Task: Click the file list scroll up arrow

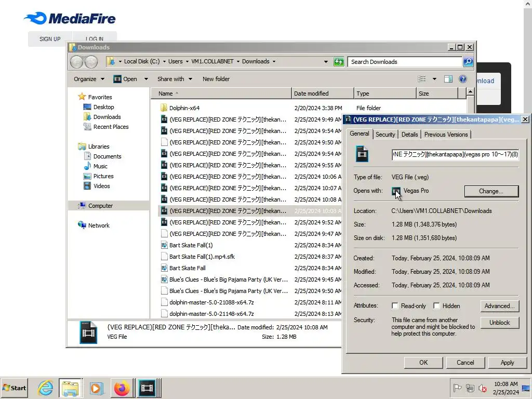Action: point(470,91)
